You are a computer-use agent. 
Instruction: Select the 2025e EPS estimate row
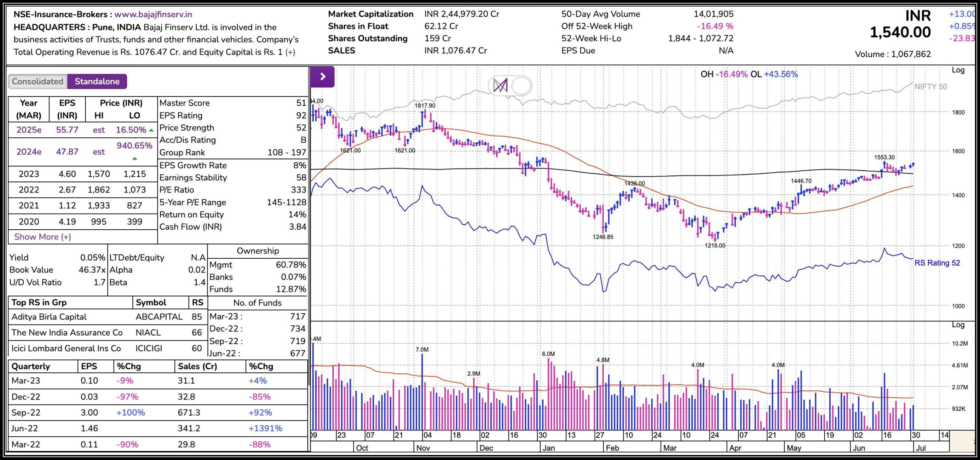pyautogui.click(x=83, y=130)
